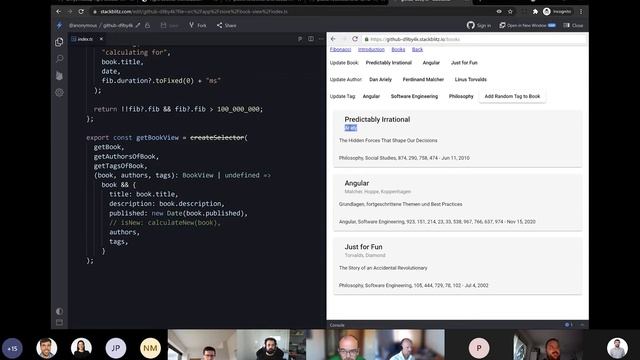Viewport: 640px width, 360px height.
Task: Click the console message count badge
Action: [569, 325]
